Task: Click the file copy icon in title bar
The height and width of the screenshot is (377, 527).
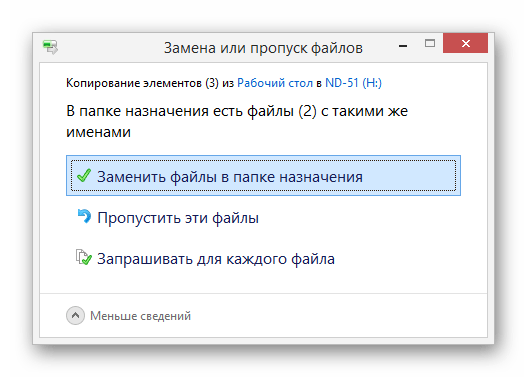Action: (50, 47)
